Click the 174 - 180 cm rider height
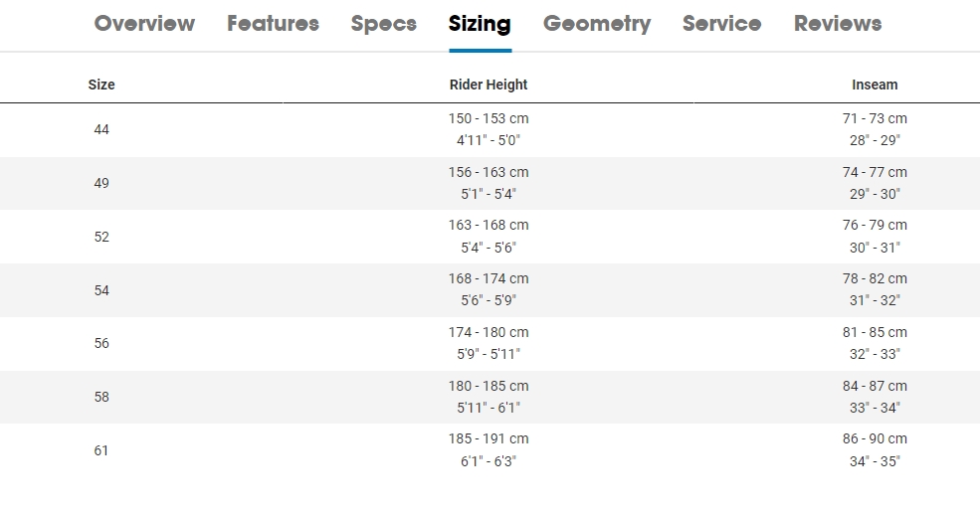This screenshot has height=517, width=980. [x=489, y=332]
